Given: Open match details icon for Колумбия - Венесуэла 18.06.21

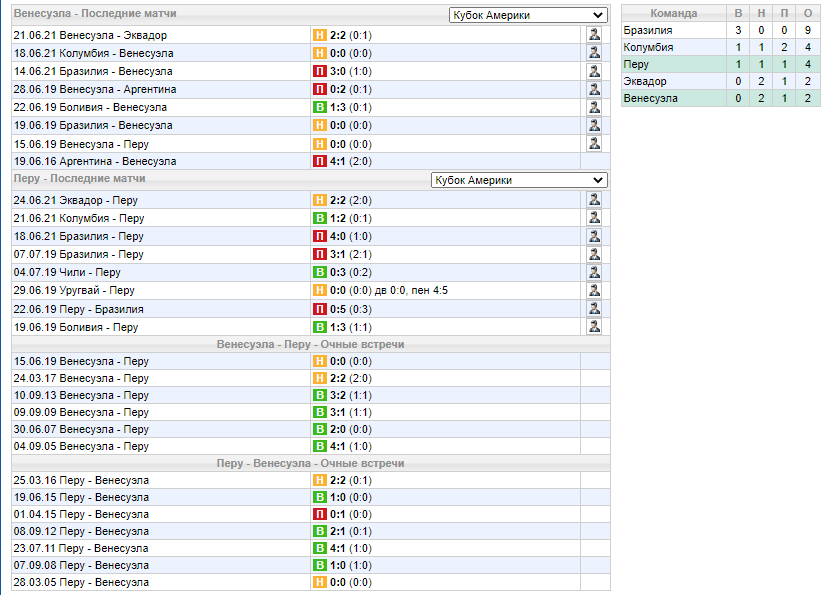Looking at the screenshot, I should (594, 52).
